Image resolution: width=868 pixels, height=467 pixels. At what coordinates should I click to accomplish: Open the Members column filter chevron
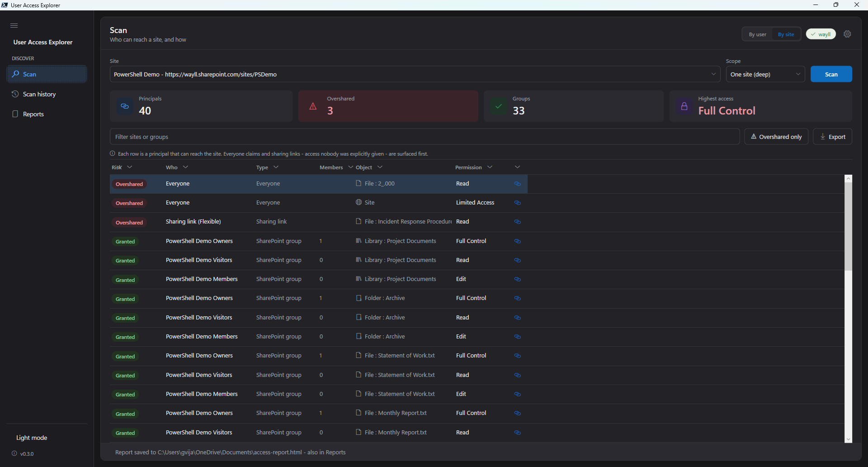(x=350, y=167)
